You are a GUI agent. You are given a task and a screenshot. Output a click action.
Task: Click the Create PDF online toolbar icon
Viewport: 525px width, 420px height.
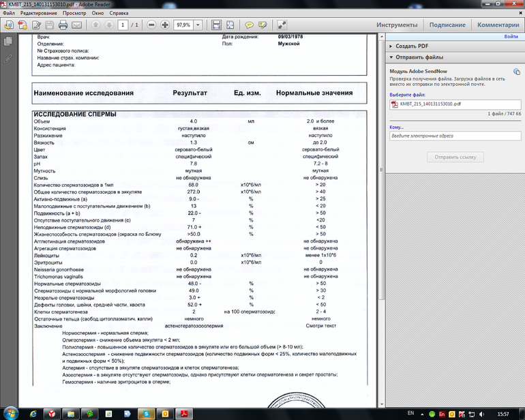[x=22, y=25]
